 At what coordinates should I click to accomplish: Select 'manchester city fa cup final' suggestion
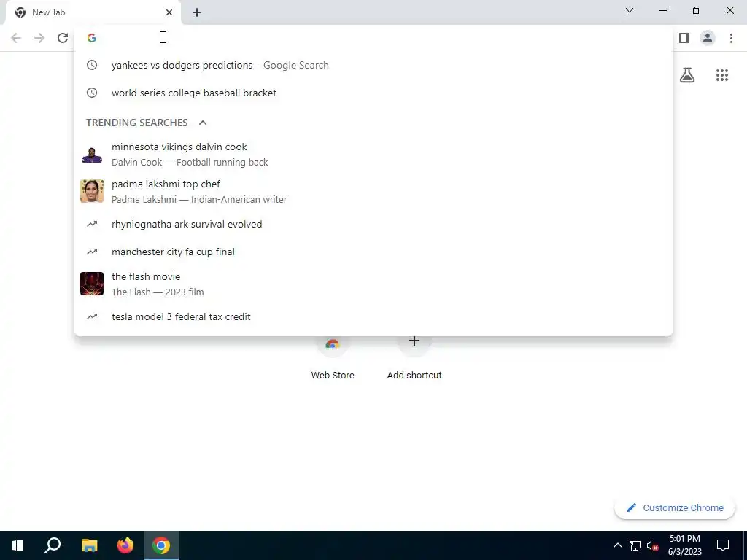coord(373,252)
